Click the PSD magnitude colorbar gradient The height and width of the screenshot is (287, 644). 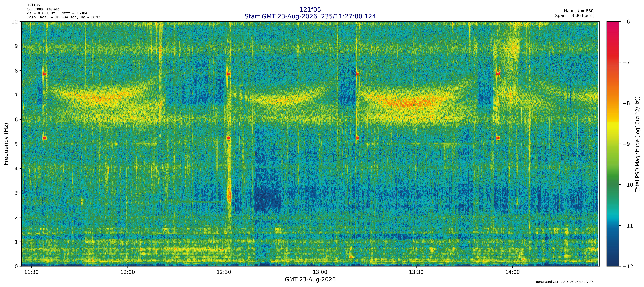[x=613, y=144]
